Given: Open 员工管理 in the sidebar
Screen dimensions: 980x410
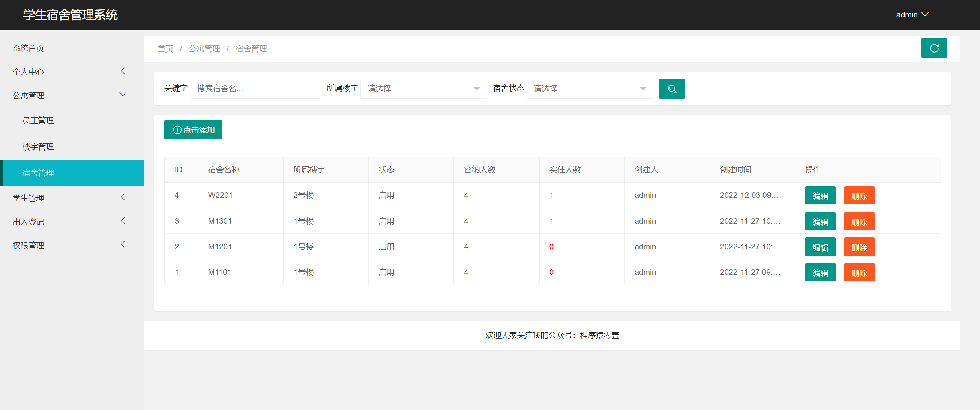Looking at the screenshot, I should point(38,120).
